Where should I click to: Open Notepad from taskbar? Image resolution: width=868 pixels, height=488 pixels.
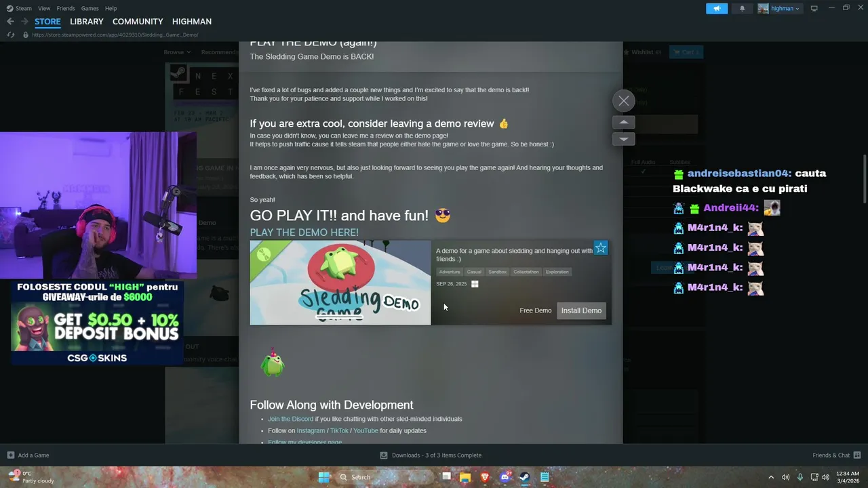tap(545, 477)
